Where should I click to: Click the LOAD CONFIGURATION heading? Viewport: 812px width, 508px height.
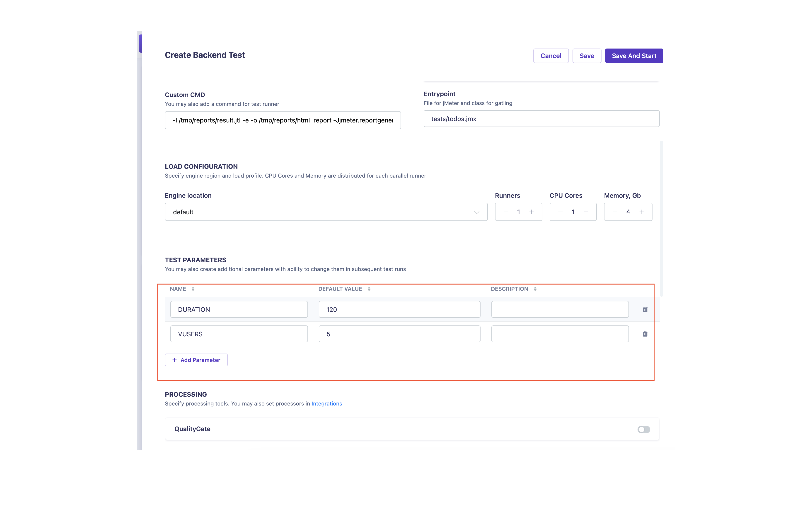(201, 167)
